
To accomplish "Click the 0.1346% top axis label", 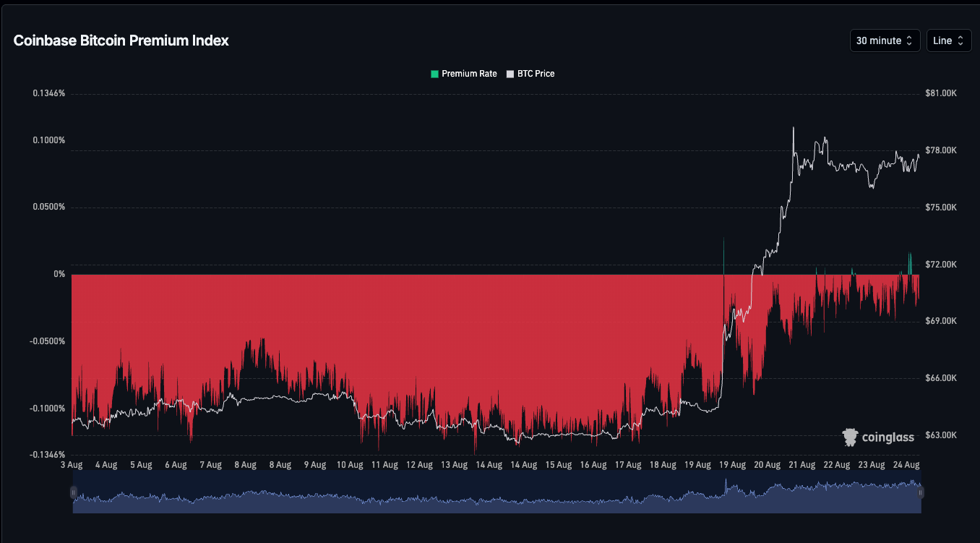I will [48, 93].
